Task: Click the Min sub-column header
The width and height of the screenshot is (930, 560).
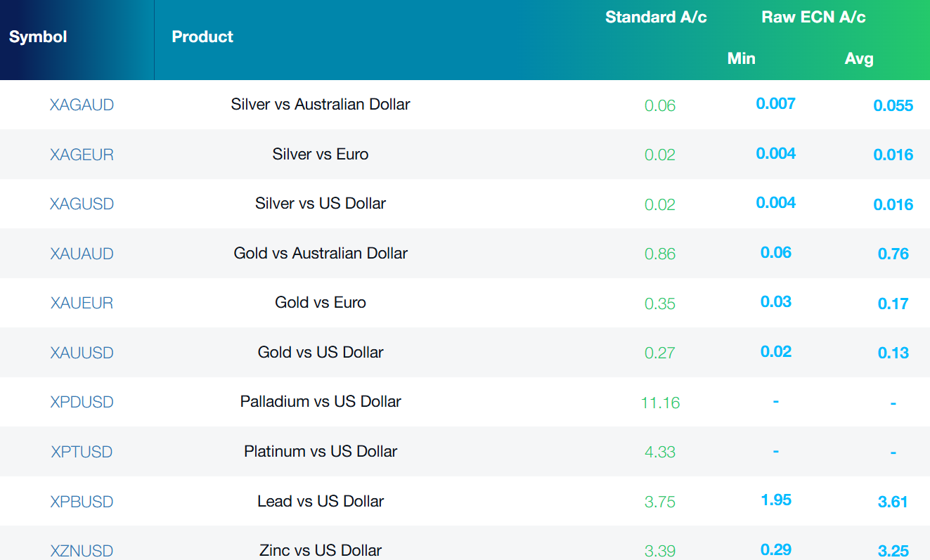Action: (x=741, y=58)
